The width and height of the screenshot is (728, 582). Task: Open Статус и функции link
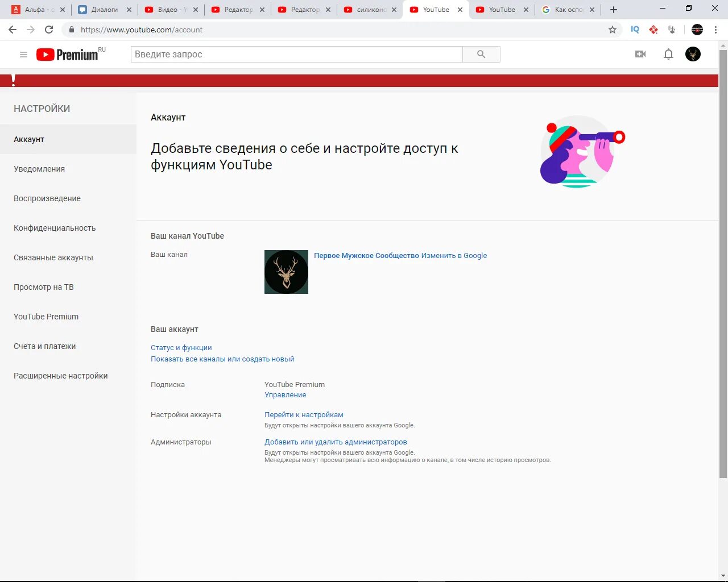tap(181, 348)
